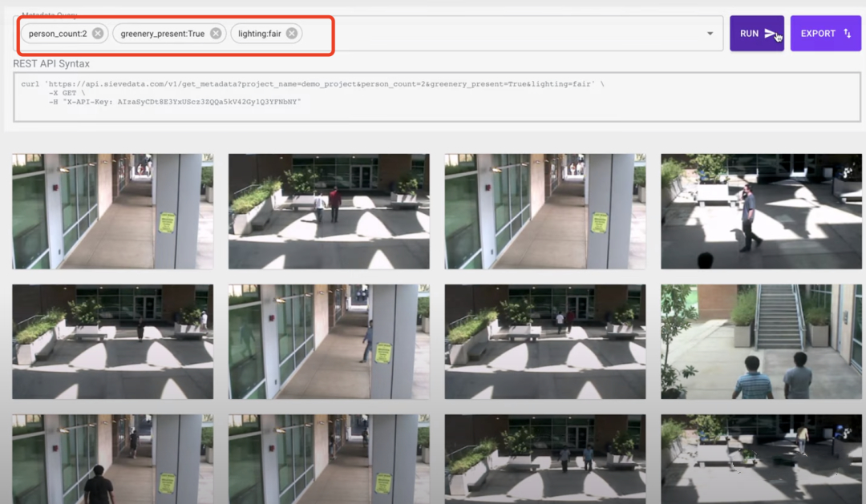Open thumbnail of person in blue beside pillar
866x504 pixels.
pyautogui.click(x=329, y=341)
